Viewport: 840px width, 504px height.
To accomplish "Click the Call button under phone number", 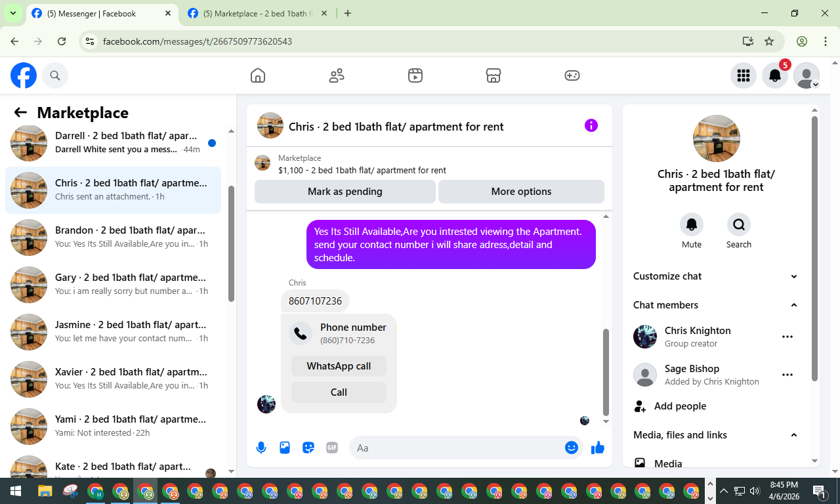I will click(339, 392).
